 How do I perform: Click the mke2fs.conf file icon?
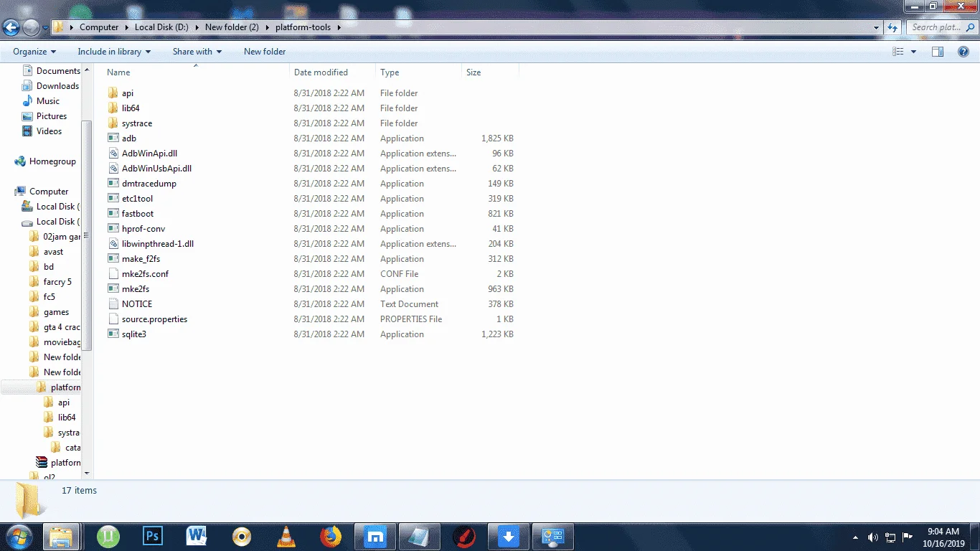point(113,274)
